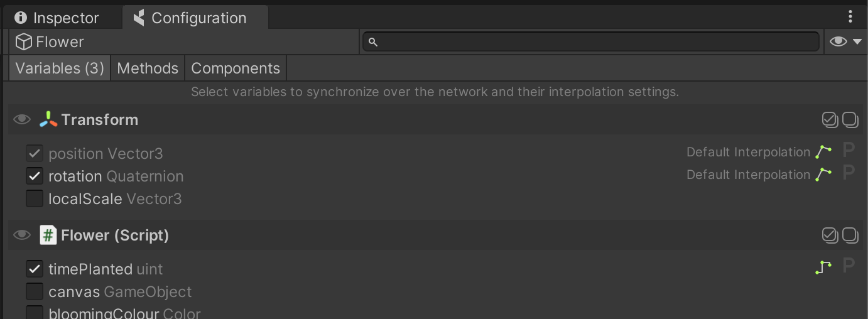This screenshot has height=319, width=868.
Task: Click the variable search field
Action: pos(590,41)
